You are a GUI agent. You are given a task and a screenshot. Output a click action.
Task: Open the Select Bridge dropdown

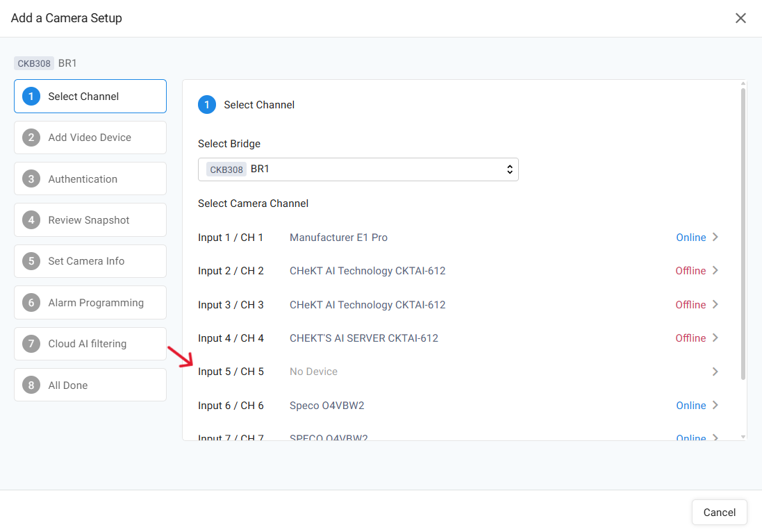[358, 169]
